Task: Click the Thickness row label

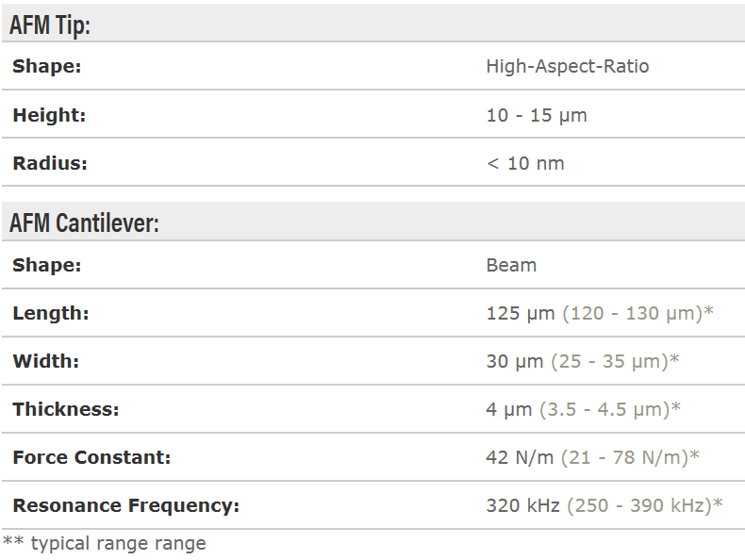Action: click(66, 410)
